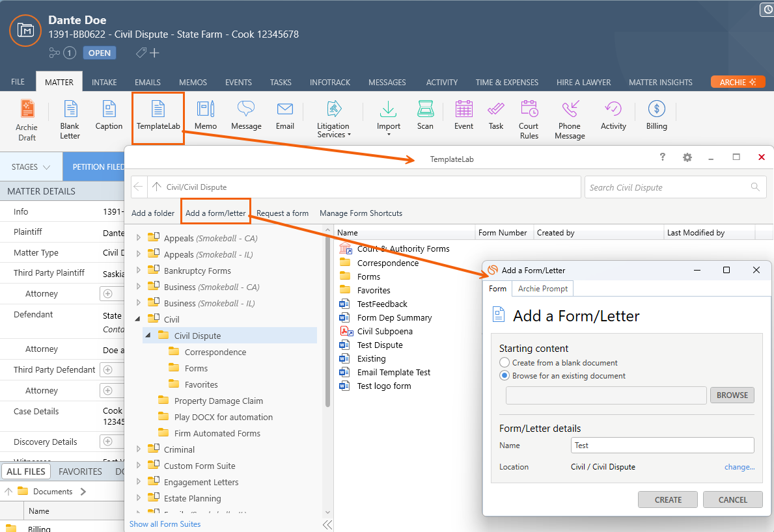Open the TIME & EXPENSES tab
The height and width of the screenshot is (532, 774).
click(x=507, y=83)
